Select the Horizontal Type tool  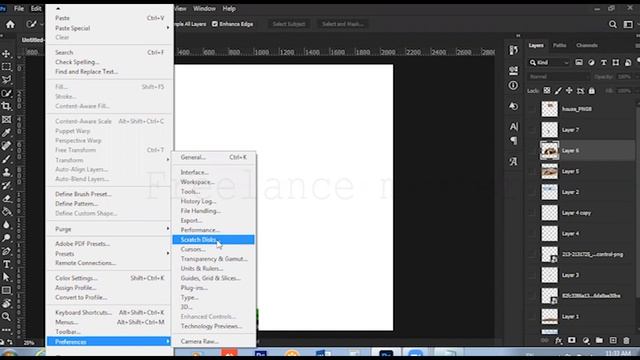tap(7, 264)
